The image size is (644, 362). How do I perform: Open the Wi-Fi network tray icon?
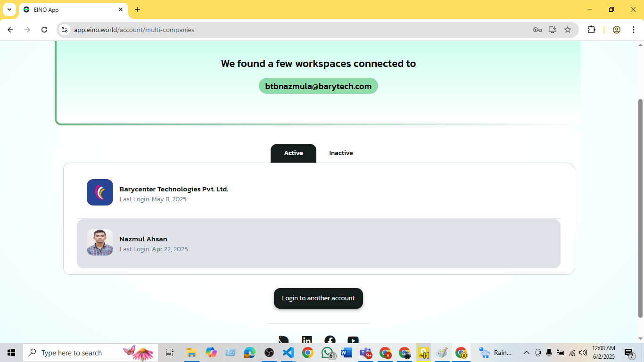[x=572, y=353]
